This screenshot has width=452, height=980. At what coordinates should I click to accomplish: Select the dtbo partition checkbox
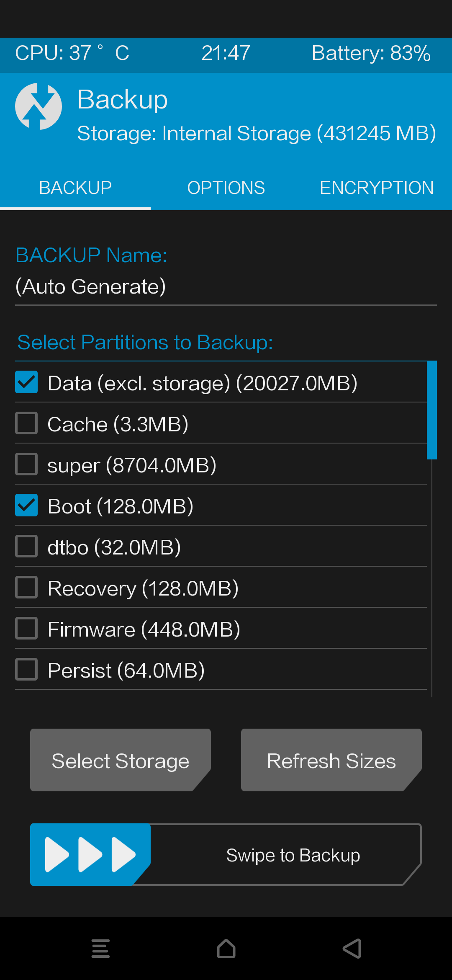pos(26,546)
